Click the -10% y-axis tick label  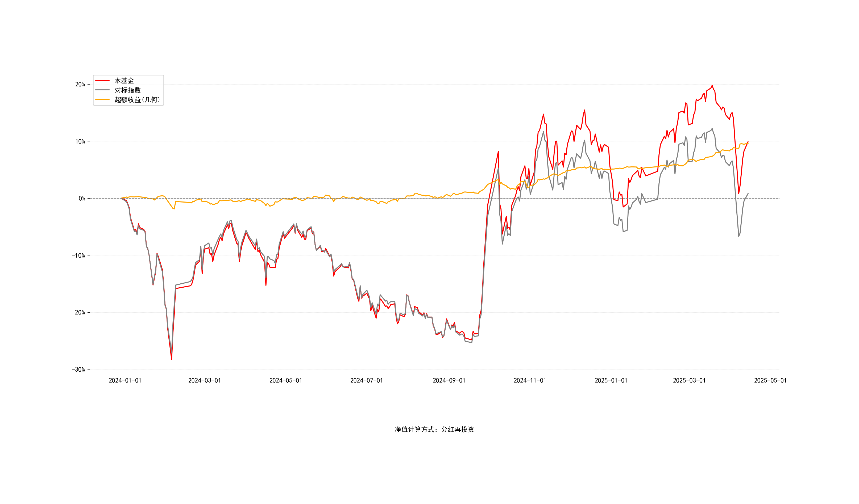tap(78, 255)
